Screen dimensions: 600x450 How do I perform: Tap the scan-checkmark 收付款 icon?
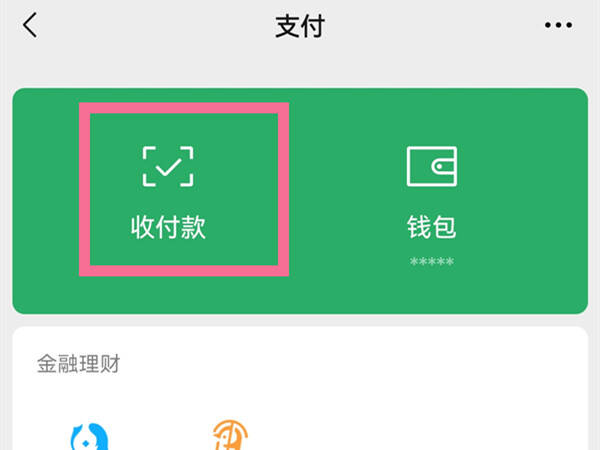click(x=168, y=166)
